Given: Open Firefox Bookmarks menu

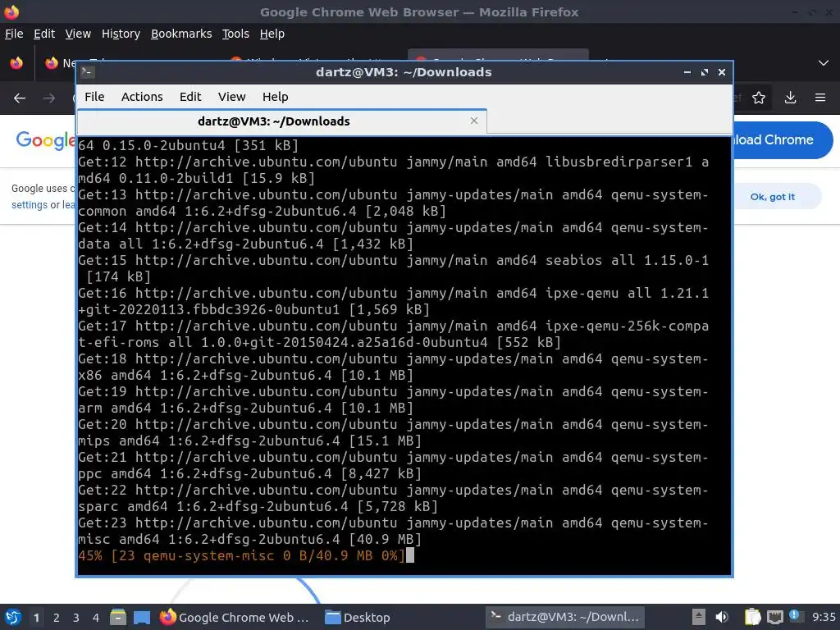Looking at the screenshot, I should point(181,34).
